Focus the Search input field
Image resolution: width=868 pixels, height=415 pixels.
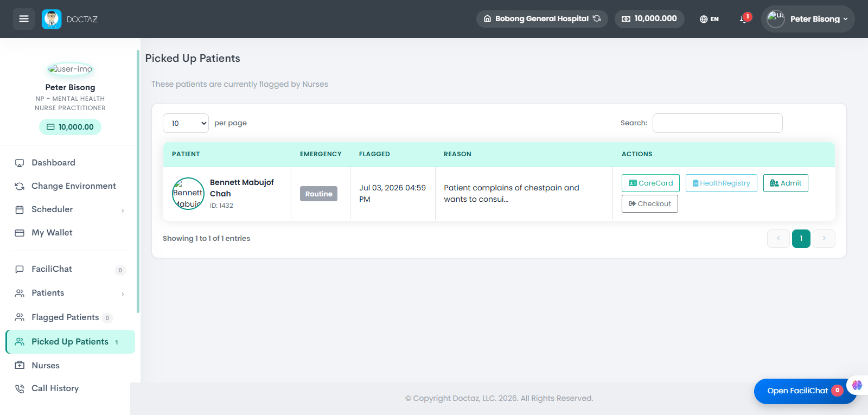click(x=717, y=123)
